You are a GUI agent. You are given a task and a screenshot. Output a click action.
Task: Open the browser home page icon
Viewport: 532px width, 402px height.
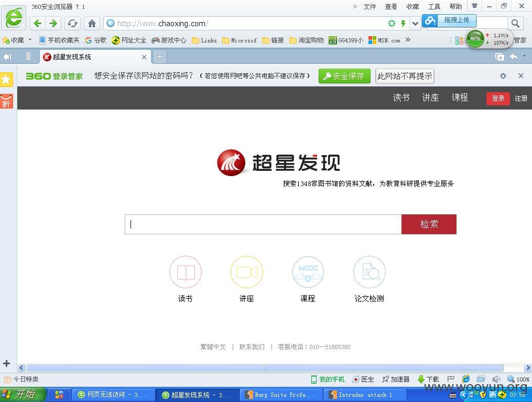click(92, 24)
